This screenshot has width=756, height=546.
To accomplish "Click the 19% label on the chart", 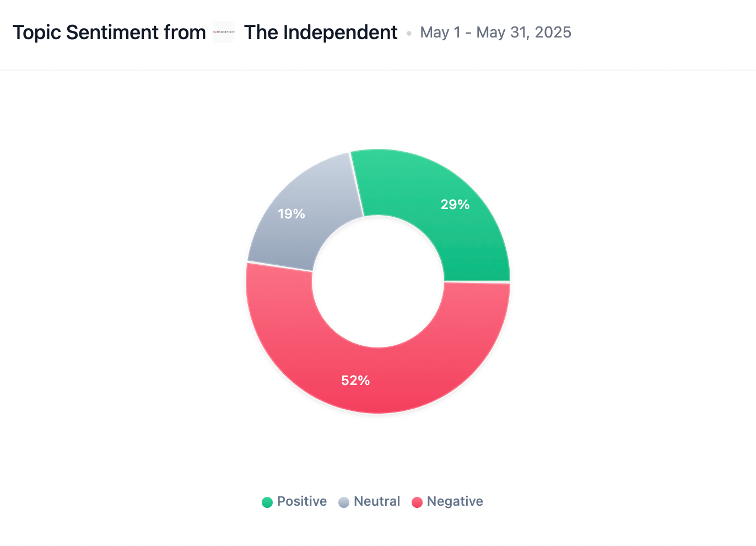I will [291, 214].
